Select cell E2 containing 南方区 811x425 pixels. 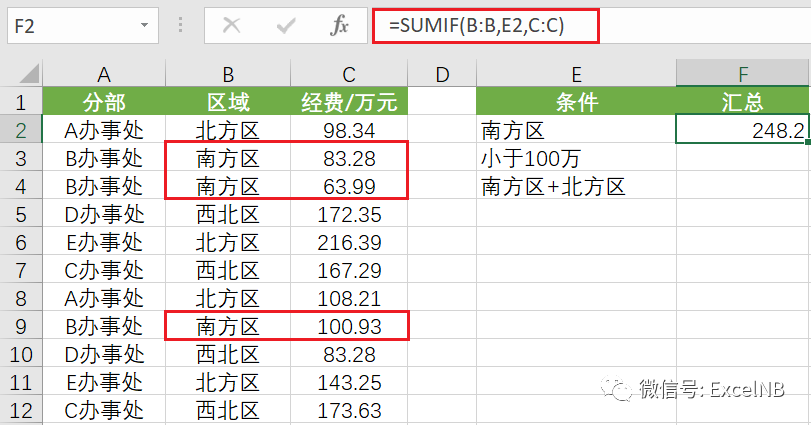coord(576,129)
